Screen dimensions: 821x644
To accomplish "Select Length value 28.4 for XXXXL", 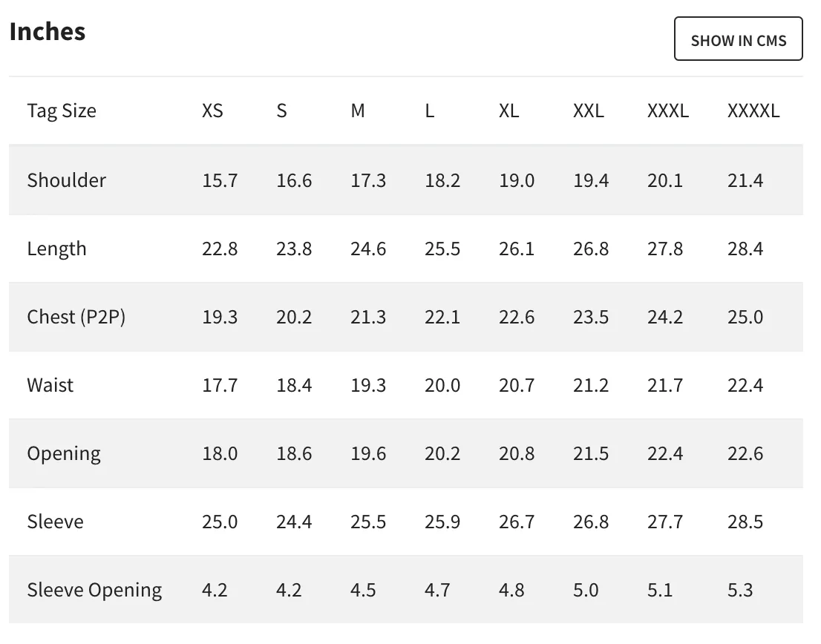I will point(745,249).
